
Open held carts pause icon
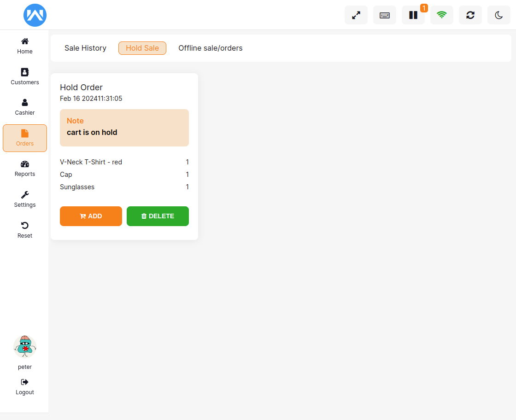click(x=413, y=15)
